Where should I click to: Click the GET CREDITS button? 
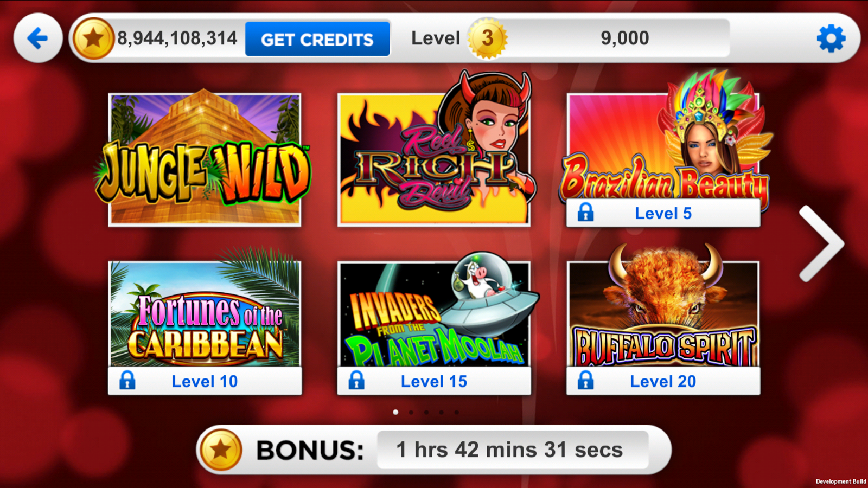point(317,39)
